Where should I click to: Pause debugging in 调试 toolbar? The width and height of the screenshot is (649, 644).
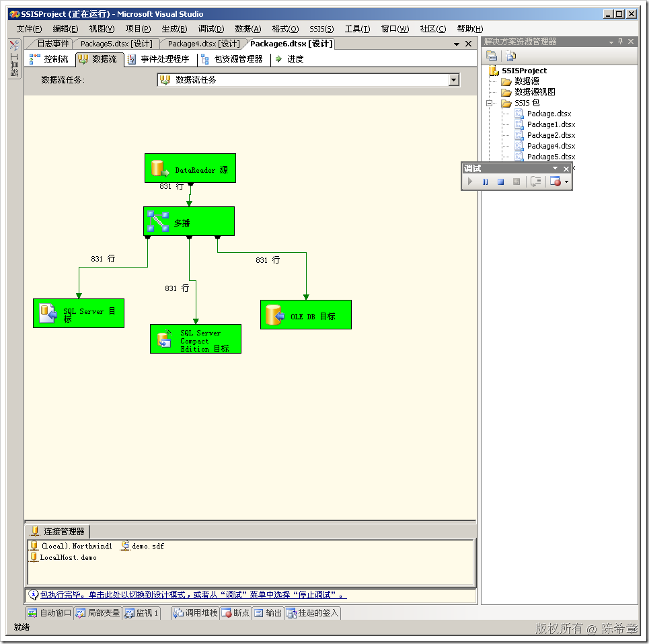pyautogui.click(x=485, y=182)
